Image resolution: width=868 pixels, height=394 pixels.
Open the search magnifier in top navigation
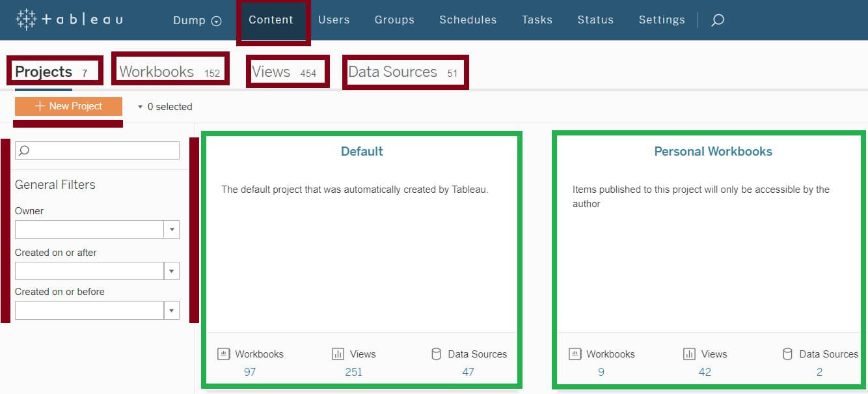point(717,20)
